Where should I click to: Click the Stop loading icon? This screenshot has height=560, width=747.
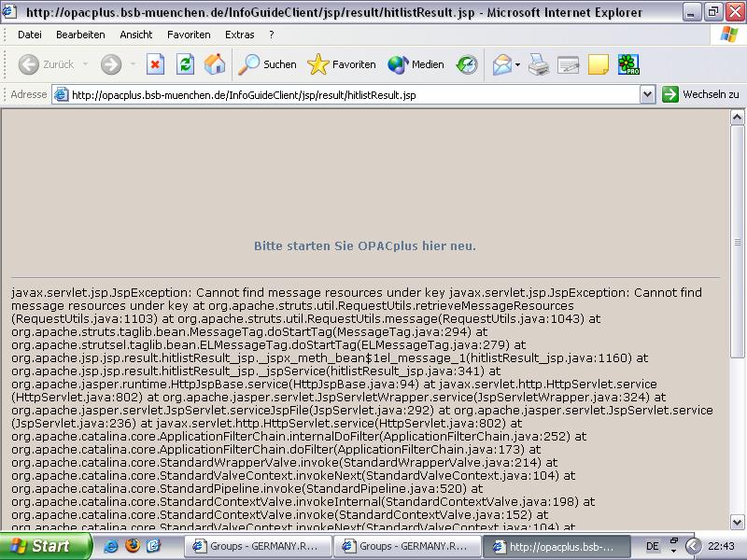coord(155,64)
